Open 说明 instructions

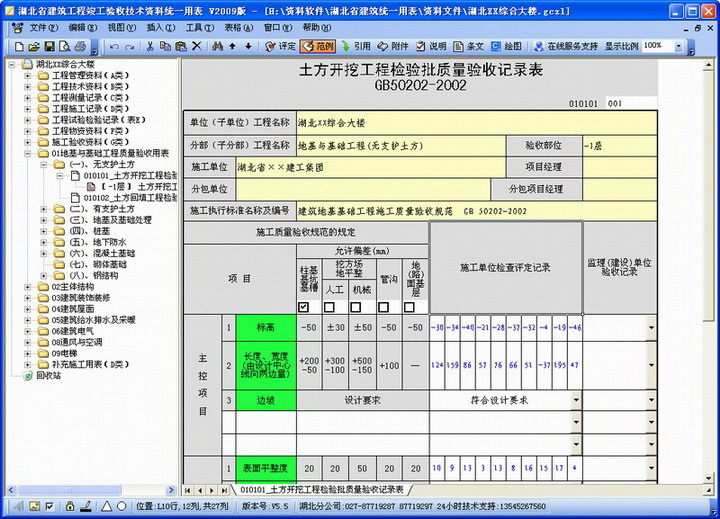coord(431,46)
